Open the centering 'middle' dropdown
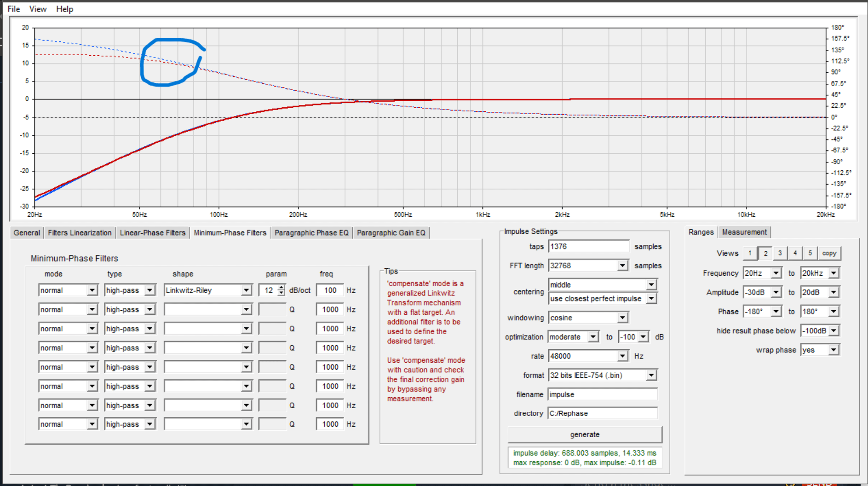The width and height of the screenshot is (868, 486). (x=651, y=285)
